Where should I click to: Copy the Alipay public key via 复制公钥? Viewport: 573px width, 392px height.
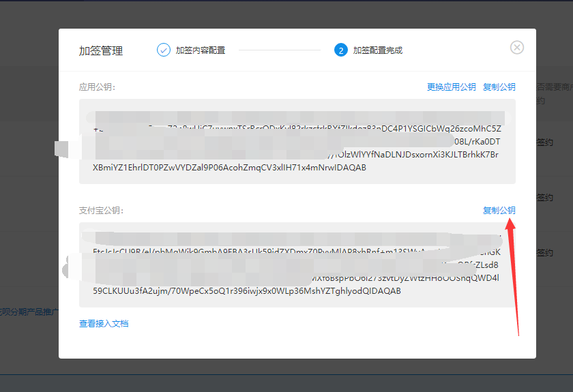tap(499, 211)
